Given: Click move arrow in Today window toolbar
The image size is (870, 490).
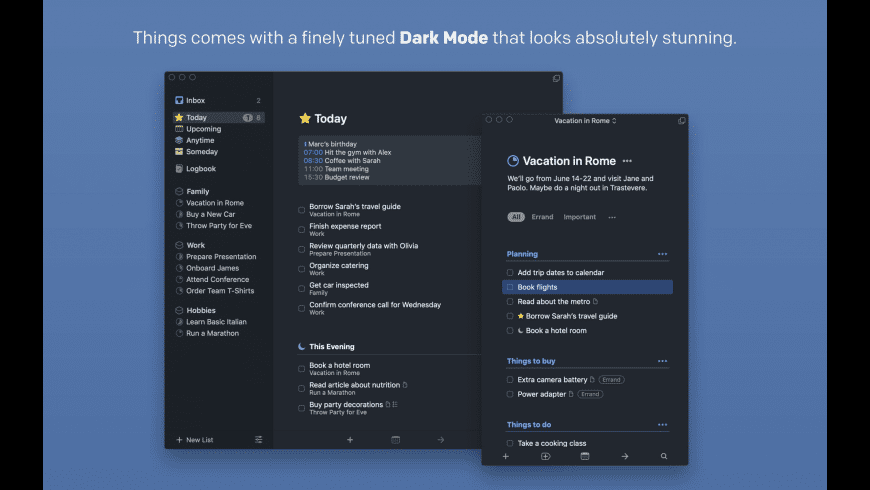Looking at the screenshot, I should (x=441, y=440).
